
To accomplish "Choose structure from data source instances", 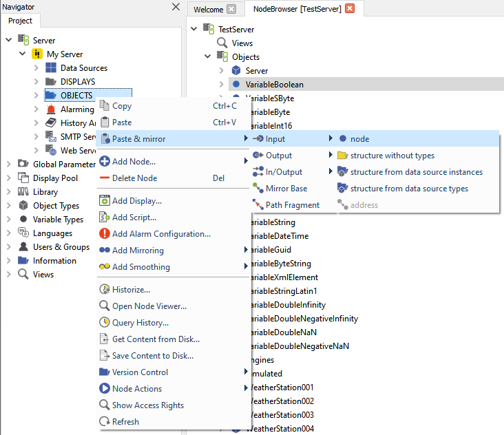I will pyautogui.click(x=417, y=171).
